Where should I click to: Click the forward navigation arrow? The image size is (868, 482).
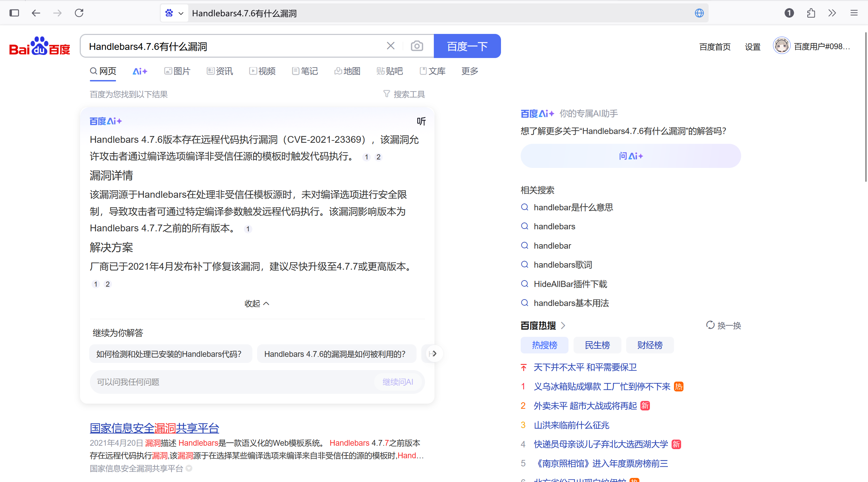(x=58, y=13)
